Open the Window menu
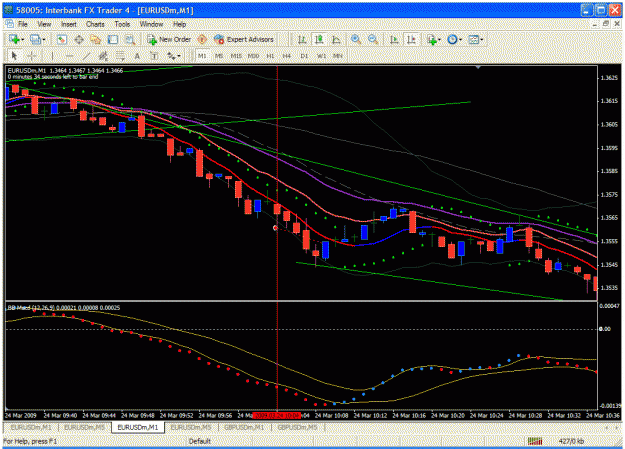This screenshot has height=449, width=625. (x=151, y=24)
